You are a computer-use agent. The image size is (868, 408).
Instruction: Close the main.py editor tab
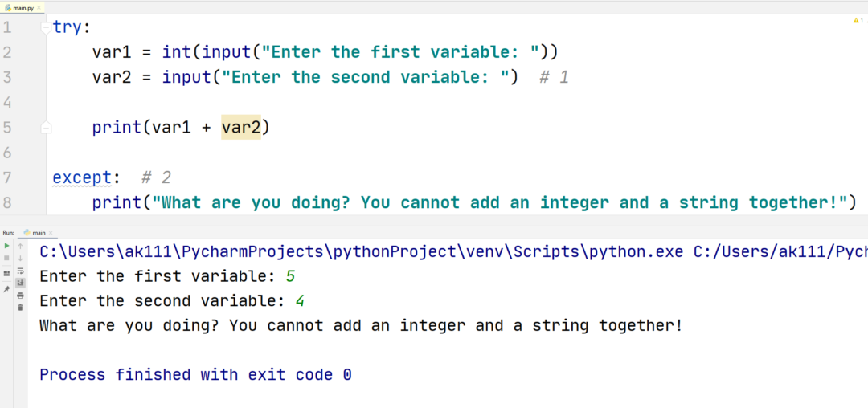40,7
